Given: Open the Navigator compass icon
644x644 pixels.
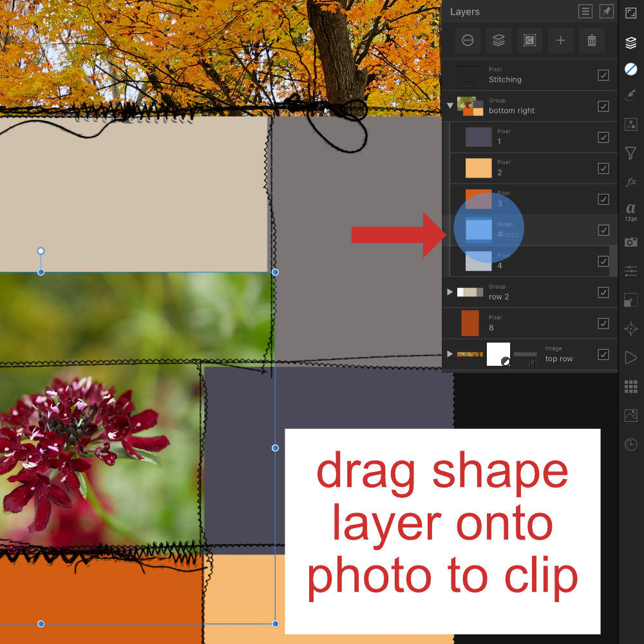Looking at the screenshot, I should point(631,328).
